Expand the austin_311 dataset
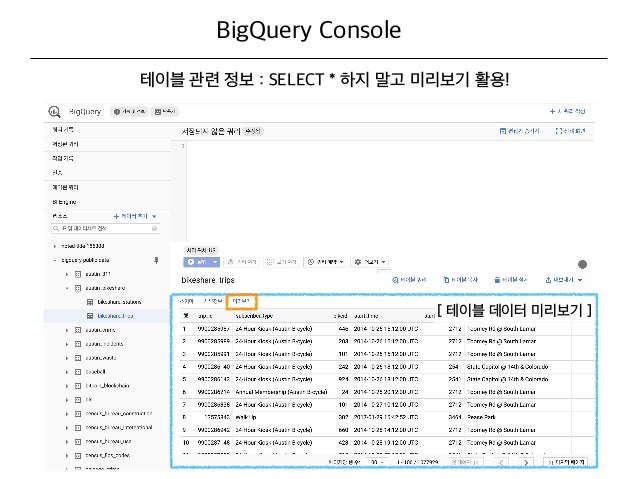 (67, 274)
